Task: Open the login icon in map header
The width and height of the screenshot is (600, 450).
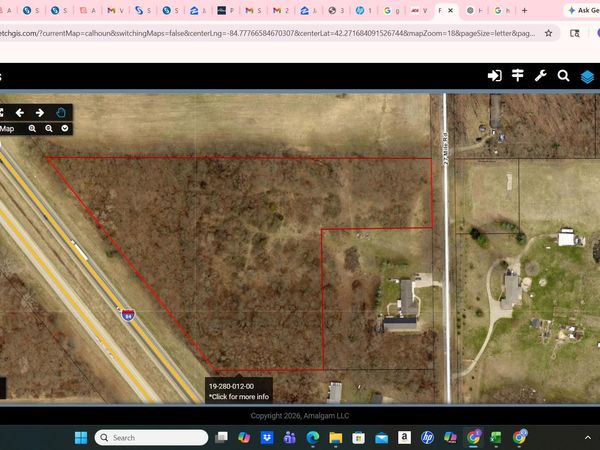Action: pos(494,76)
